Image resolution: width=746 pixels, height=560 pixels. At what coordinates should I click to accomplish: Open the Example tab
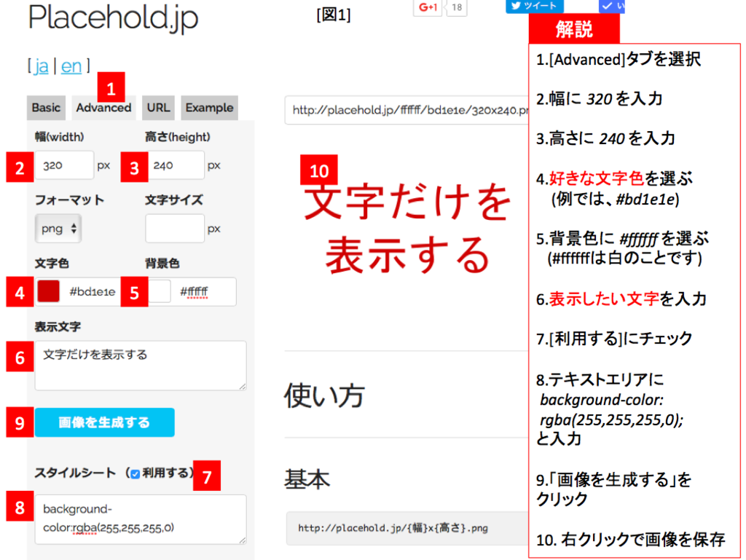[209, 108]
